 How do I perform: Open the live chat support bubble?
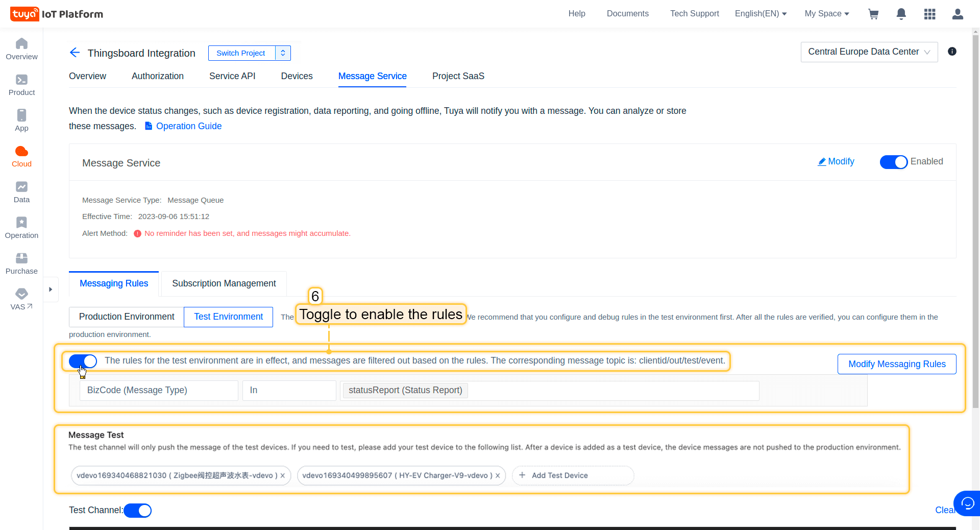[967, 504]
